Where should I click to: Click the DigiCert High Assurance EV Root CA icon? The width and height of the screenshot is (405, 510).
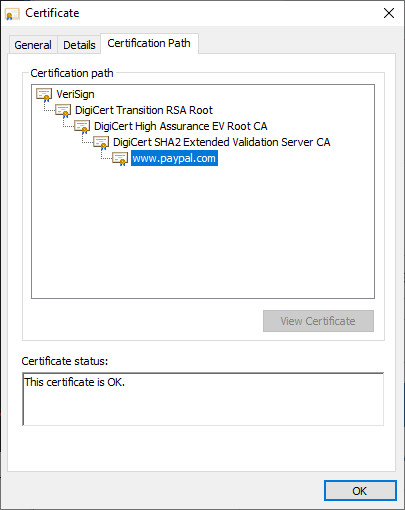point(82,127)
